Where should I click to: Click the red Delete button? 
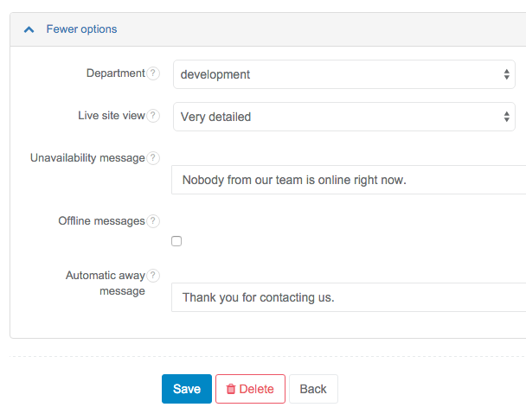tap(250, 389)
